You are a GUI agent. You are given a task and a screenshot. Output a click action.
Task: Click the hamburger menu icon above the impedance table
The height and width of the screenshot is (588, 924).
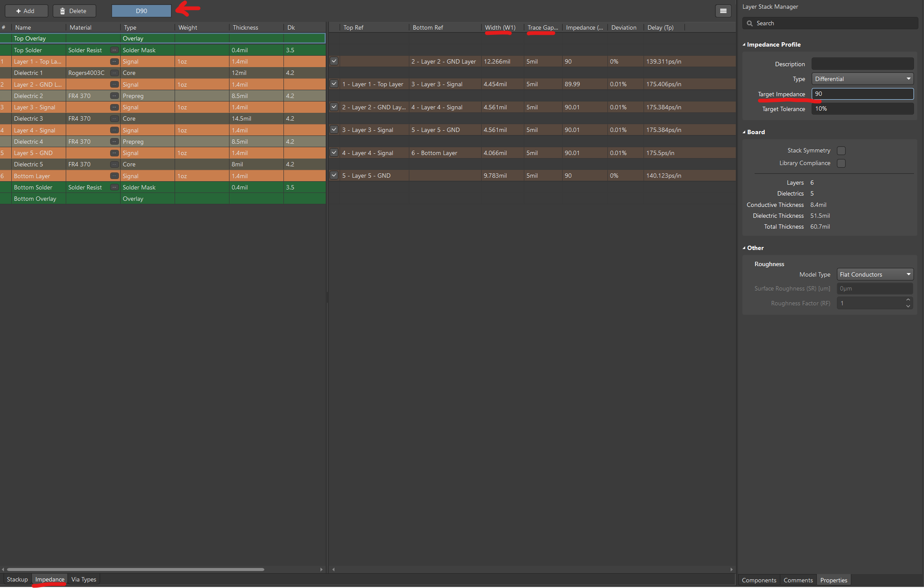click(x=723, y=11)
